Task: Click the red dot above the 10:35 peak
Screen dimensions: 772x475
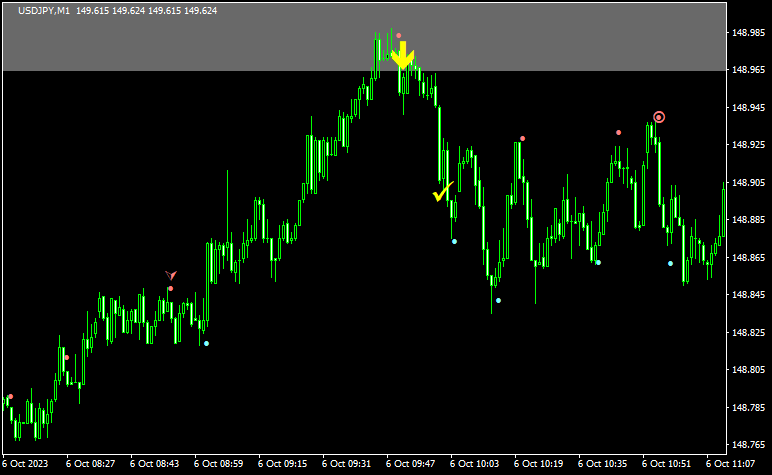Action: pyautogui.click(x=618, y=132)
